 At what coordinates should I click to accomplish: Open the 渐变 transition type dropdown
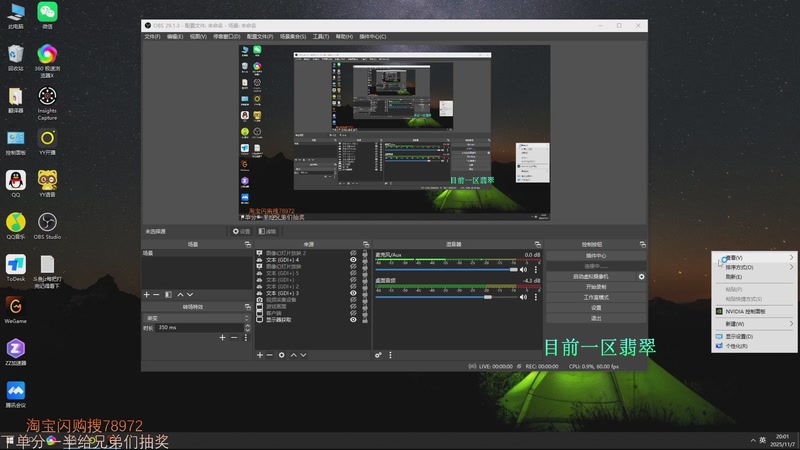coord(196,318)
